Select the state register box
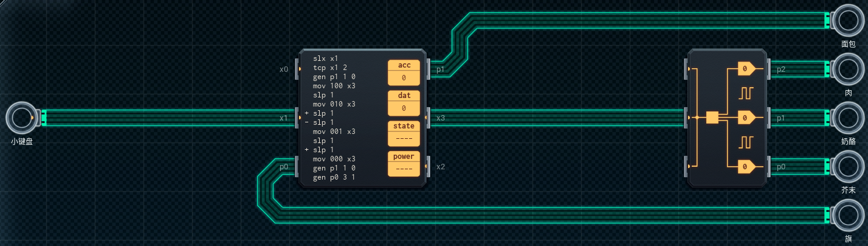This screenshot has width=868, height=246. (x=404, y=132)
